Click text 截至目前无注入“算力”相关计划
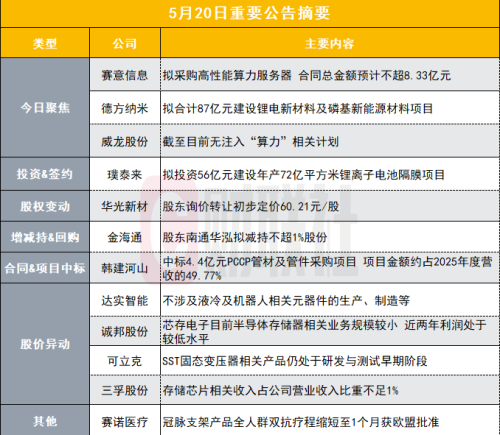The image size is (500, 435). [x=251, y=142]
